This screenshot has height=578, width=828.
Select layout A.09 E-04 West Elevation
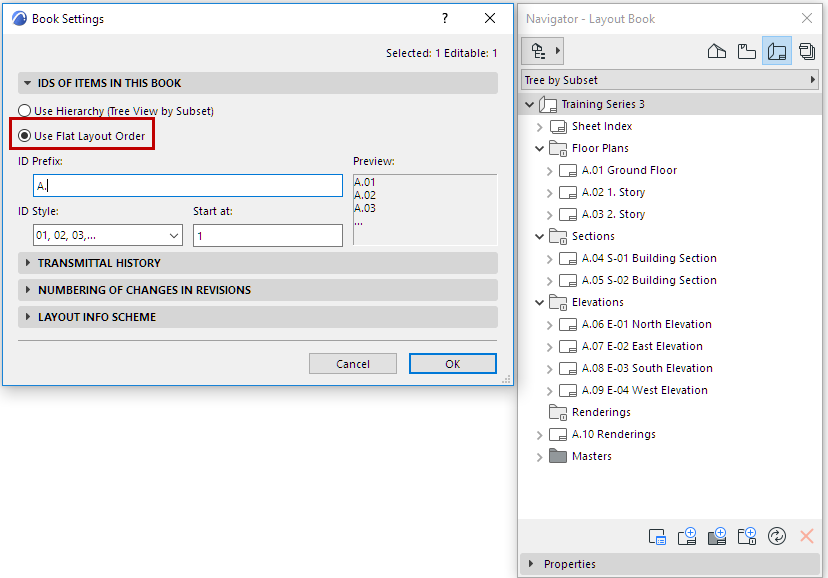click(x=633, y=391)
